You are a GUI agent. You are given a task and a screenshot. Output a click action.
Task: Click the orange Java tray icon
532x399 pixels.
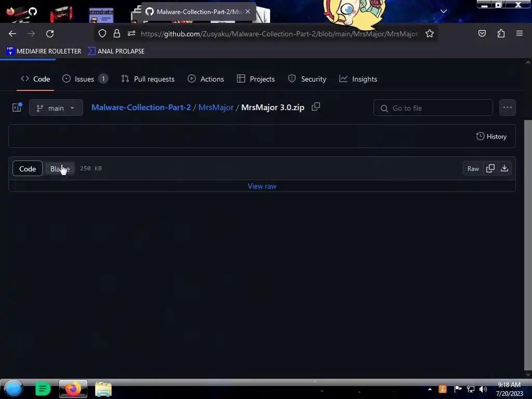(443, 389)
